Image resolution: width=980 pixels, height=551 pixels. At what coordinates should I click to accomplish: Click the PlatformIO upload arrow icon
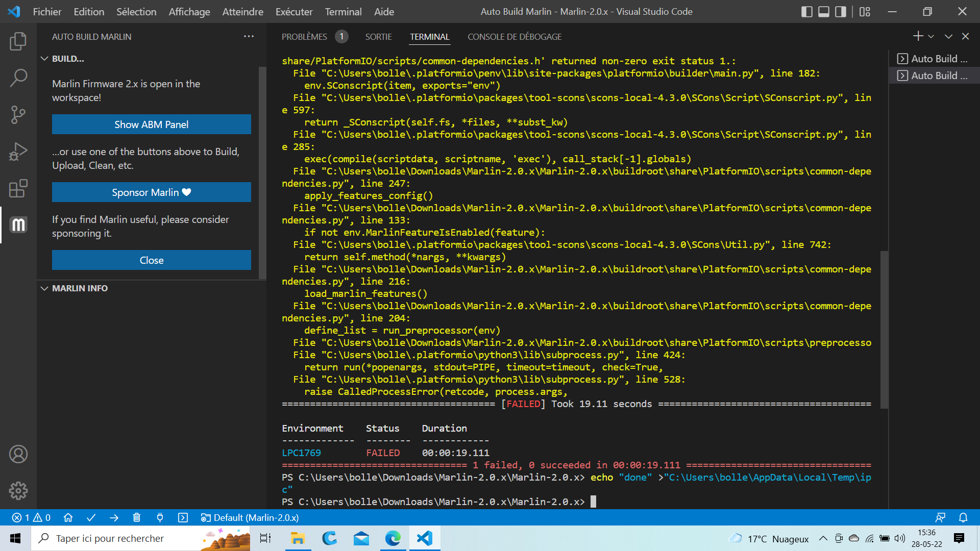click(x=114, y=518)
